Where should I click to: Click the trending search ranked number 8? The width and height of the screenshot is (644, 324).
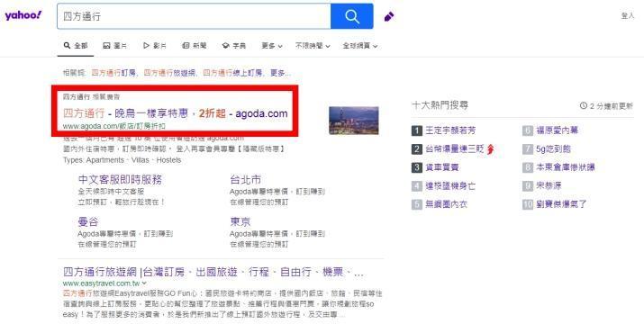565,167
